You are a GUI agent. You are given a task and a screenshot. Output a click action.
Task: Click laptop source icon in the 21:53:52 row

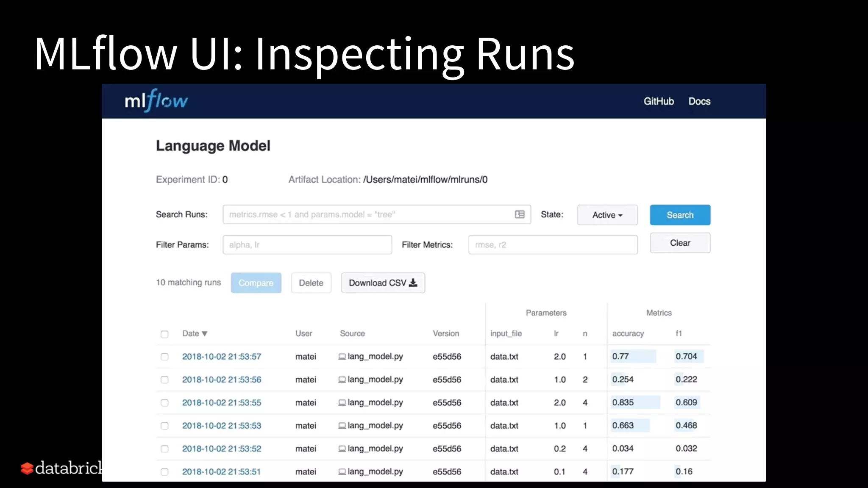[x=342, y=449]
